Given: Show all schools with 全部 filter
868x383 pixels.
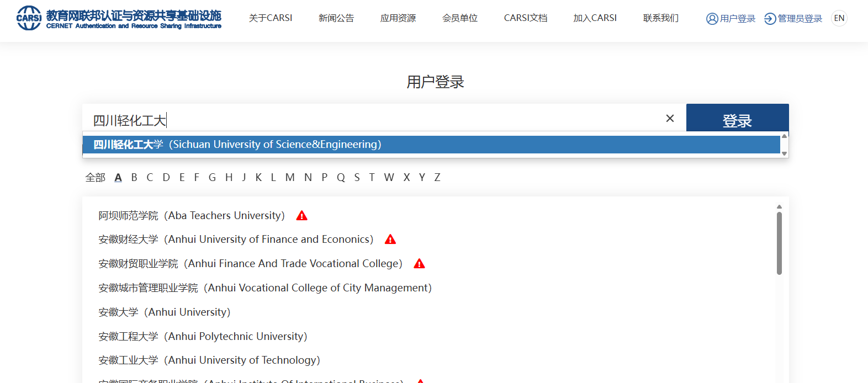Looking at the screenshot, I should [x=95, y=178].
